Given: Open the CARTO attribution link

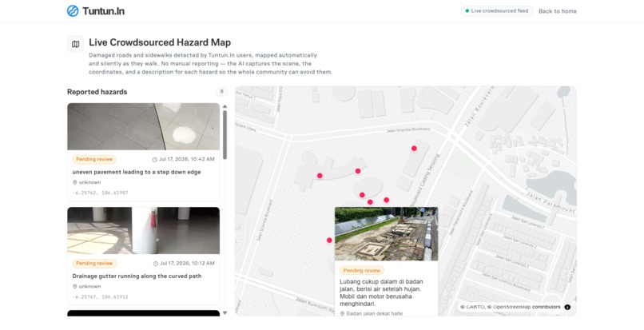Looking at the screenshot, I should [475, 307].
